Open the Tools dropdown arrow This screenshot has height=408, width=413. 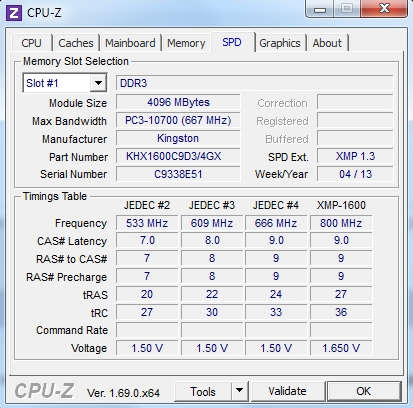[x=239, y=391]
